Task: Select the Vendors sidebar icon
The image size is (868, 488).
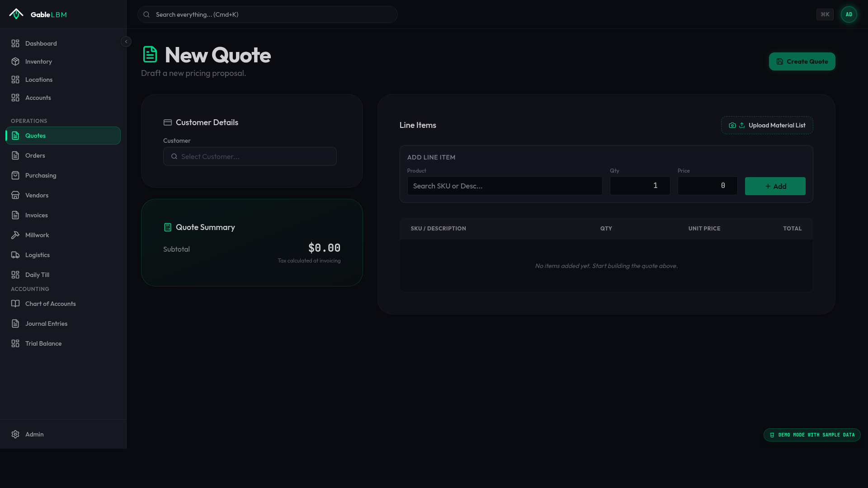Action: [x=16, y=195]
